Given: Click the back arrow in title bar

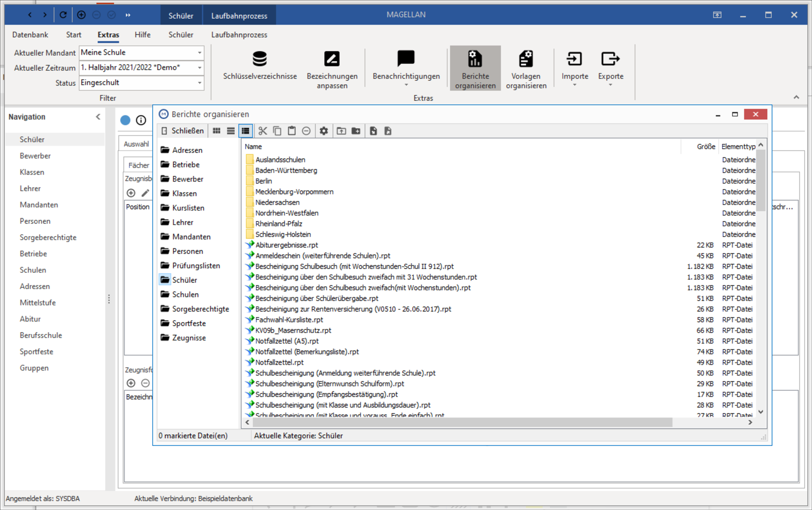Looking at the screenshot, I should 30,15.
